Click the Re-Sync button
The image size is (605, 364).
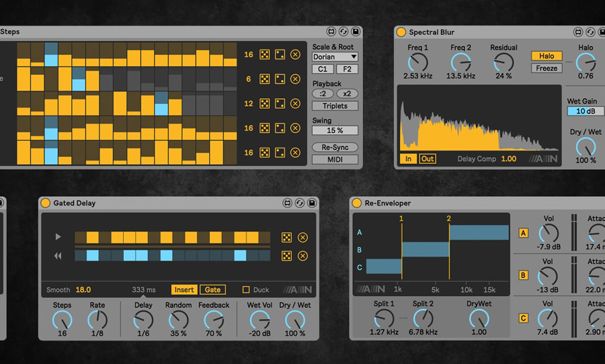335,147
